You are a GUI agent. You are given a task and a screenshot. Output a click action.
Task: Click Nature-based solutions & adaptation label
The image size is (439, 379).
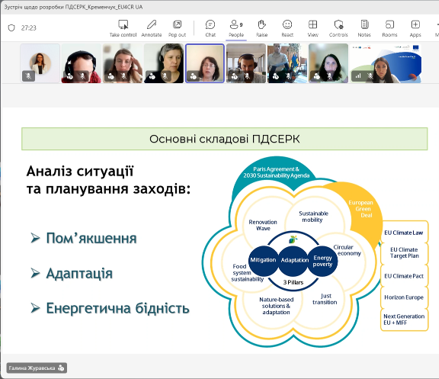(x=276, y=306)
